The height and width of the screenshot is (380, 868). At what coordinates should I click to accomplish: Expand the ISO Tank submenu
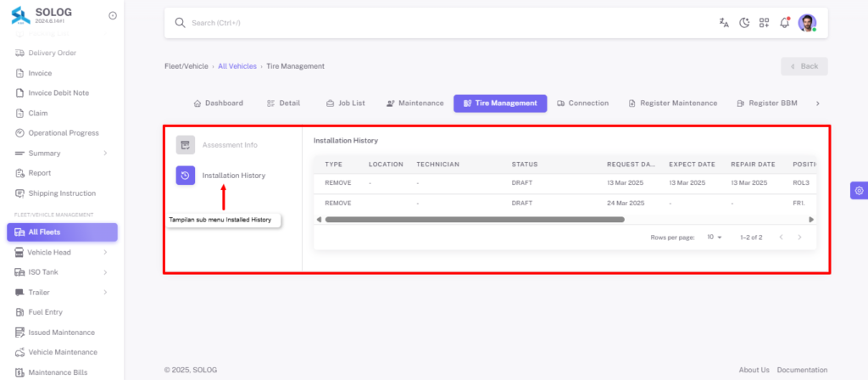pos(62,272)
